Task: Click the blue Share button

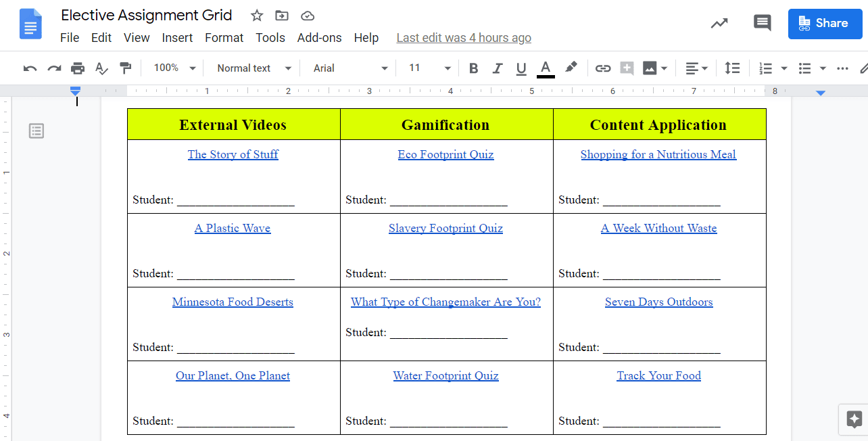Action: (x=823, y=24)
